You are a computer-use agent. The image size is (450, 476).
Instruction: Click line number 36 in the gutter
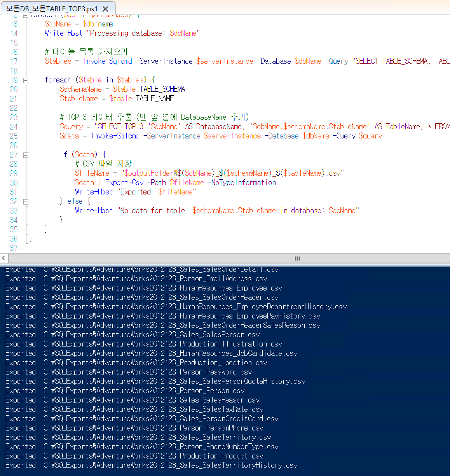point(14,238)
